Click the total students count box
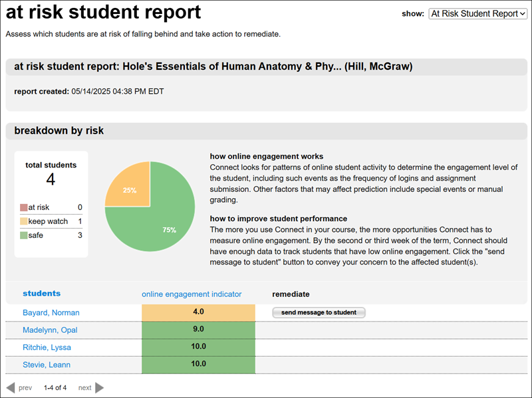532x398 pixels. [51, 174]
